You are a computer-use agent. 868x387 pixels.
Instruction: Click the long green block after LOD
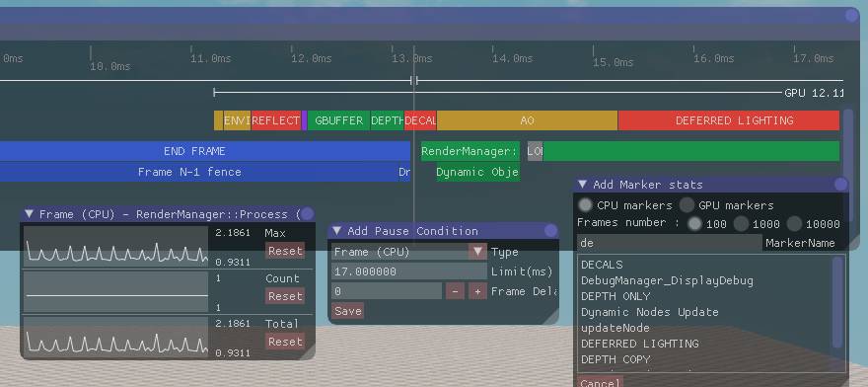(691, 151)
